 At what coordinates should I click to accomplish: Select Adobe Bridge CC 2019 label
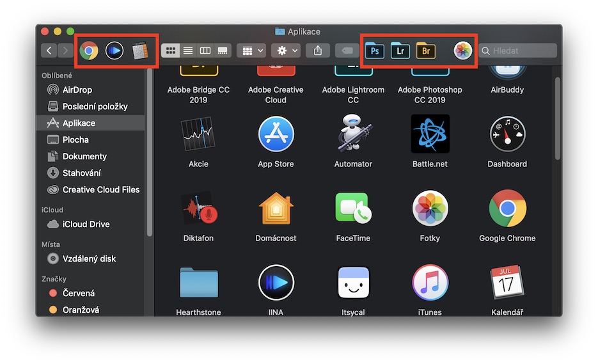tap(198, 95)
